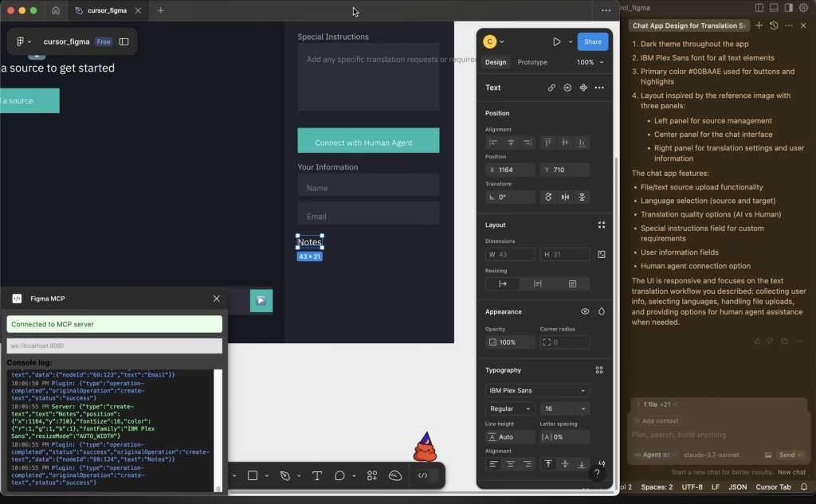
Task: Click the Rectangle shape tool
Action: 253,475
